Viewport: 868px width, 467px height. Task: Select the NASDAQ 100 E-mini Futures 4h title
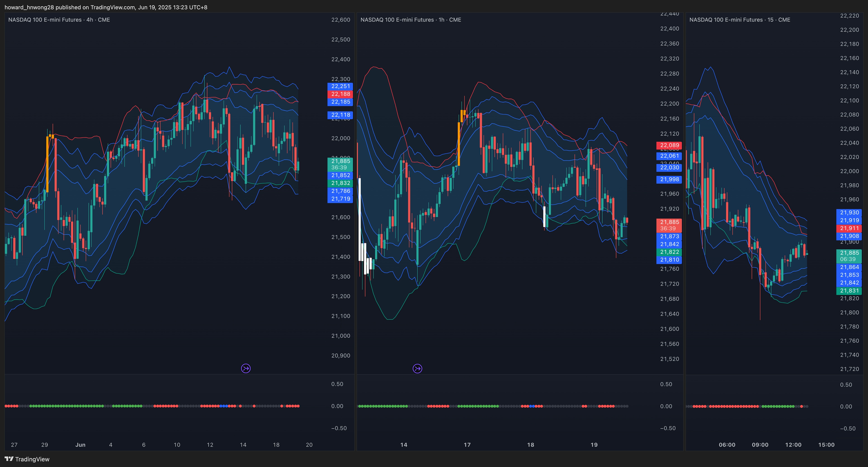pos(59,19)
